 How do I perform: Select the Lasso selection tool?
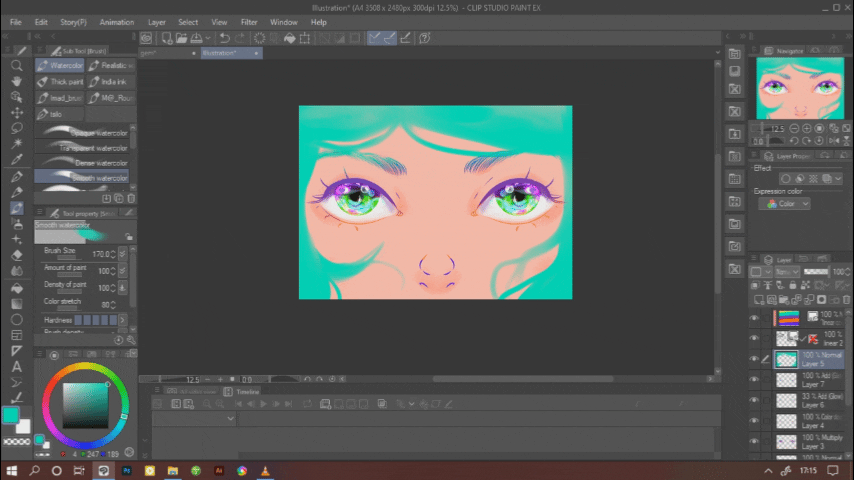point(17,128)
